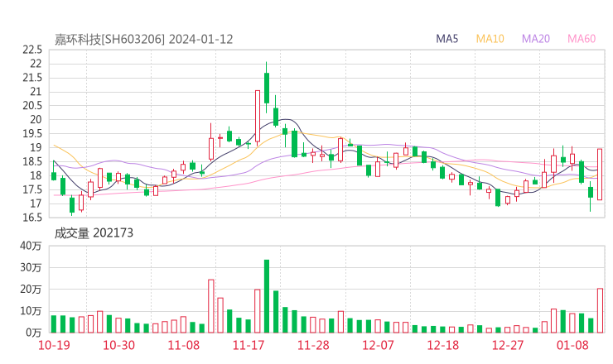The width and height of the screenshot is (613, 364).
Task: Click the 10-30 date axis label
Action: 118,345
